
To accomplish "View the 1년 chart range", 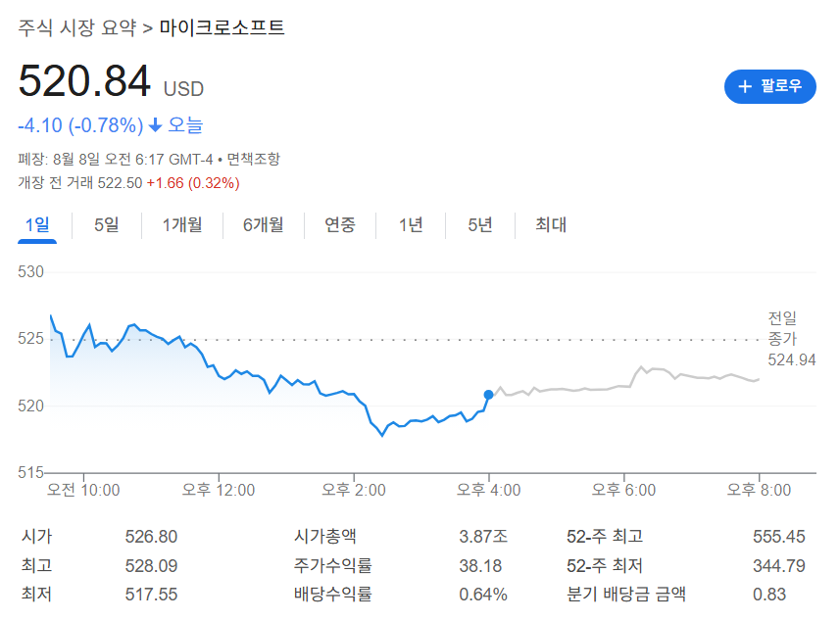I will 411,225.
